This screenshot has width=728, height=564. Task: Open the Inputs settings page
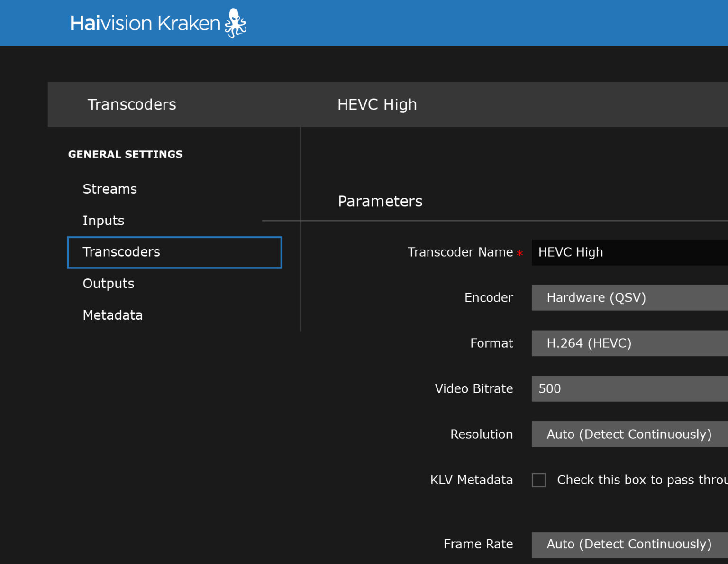(x=103, y=220)
